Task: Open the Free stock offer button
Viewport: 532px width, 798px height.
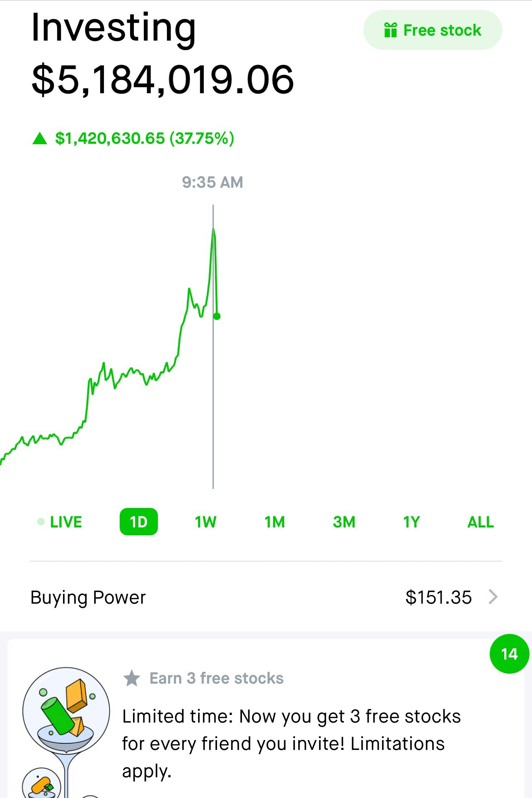Action: click(433, 30)
